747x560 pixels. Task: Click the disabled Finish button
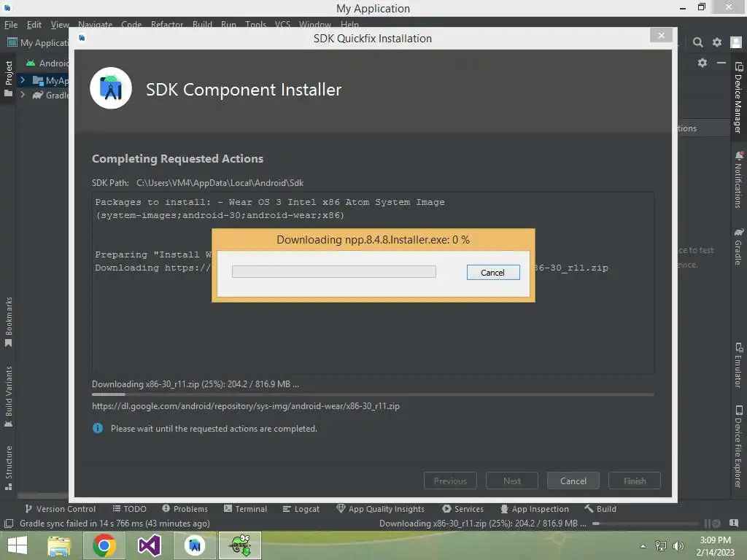point(635,481)
